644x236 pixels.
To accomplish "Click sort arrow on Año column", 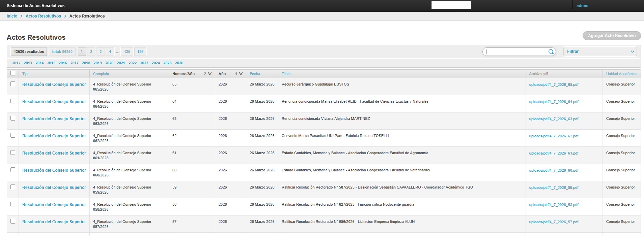I will (x=241, y=74).
